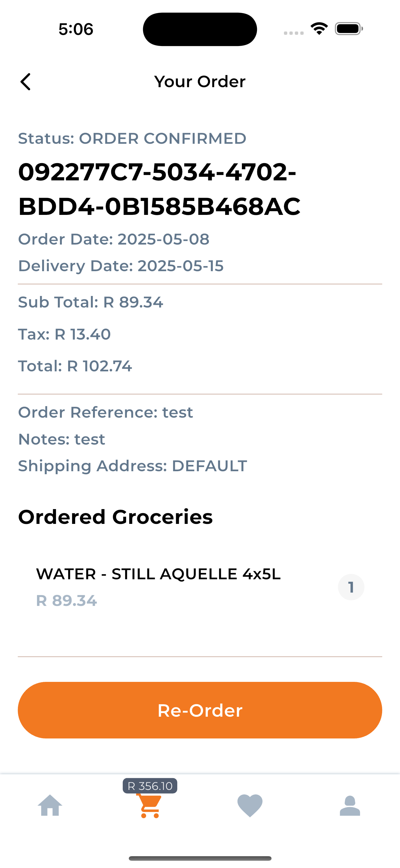Open the favourites heart tab
The image size is (400, 868).
coord(250,806)
